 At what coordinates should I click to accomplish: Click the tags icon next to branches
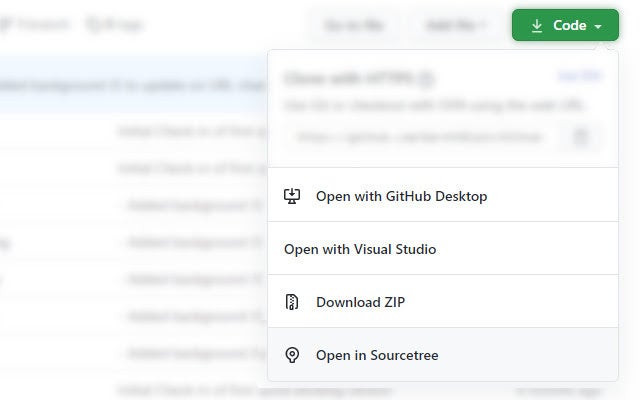pos(93,25)
